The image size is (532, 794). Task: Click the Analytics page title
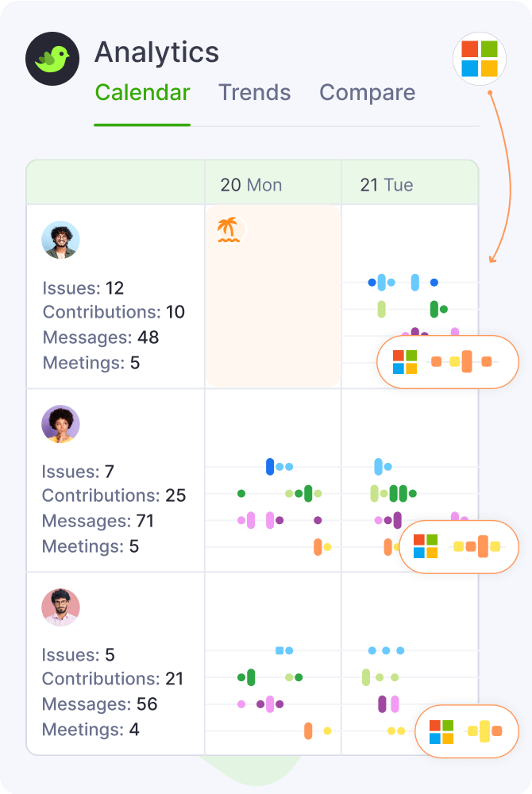click(x=156, y=52)
